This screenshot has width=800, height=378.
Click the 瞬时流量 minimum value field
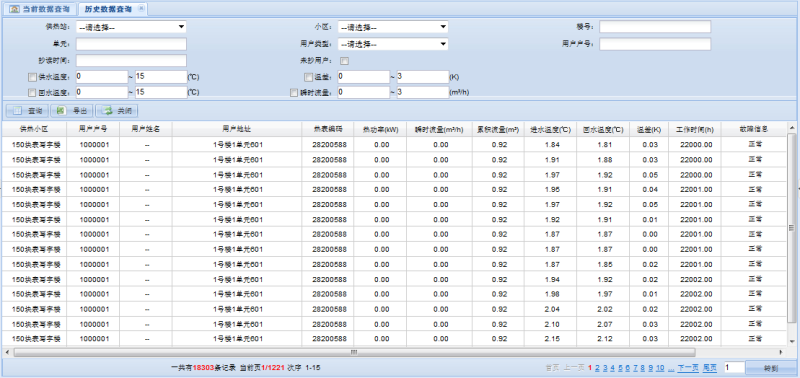[364, 92]
